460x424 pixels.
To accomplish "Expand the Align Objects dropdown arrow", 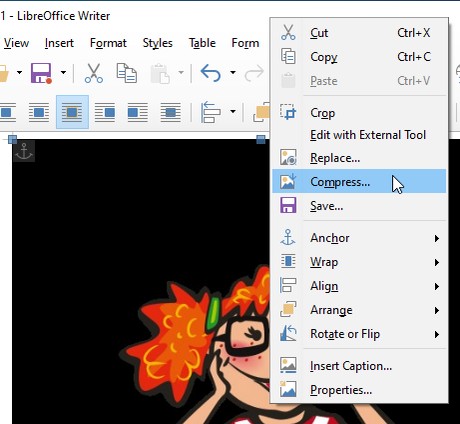I will [233, 112].
